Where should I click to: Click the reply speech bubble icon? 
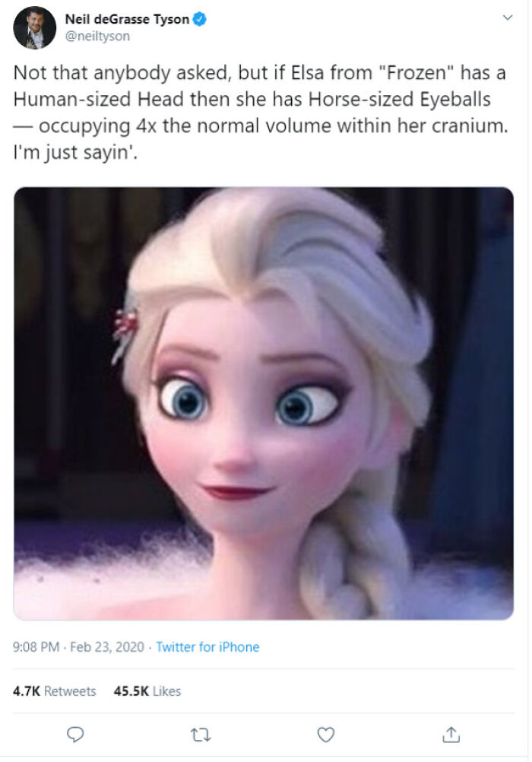(75, 735)
